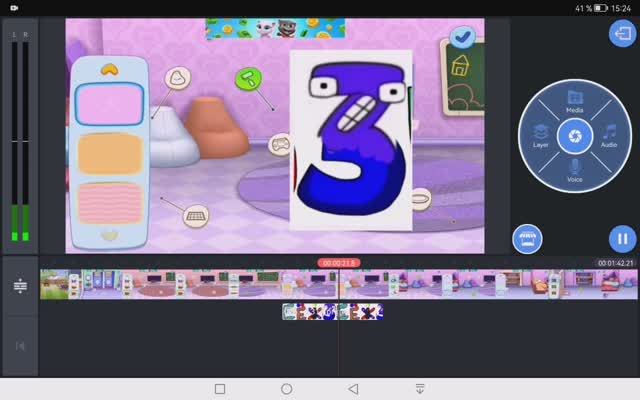Image resolution: width=640 pixels, height=400 pixels.
Task: Tap the down arrow on the swatch panel
Action: click(x=109, y=236)
